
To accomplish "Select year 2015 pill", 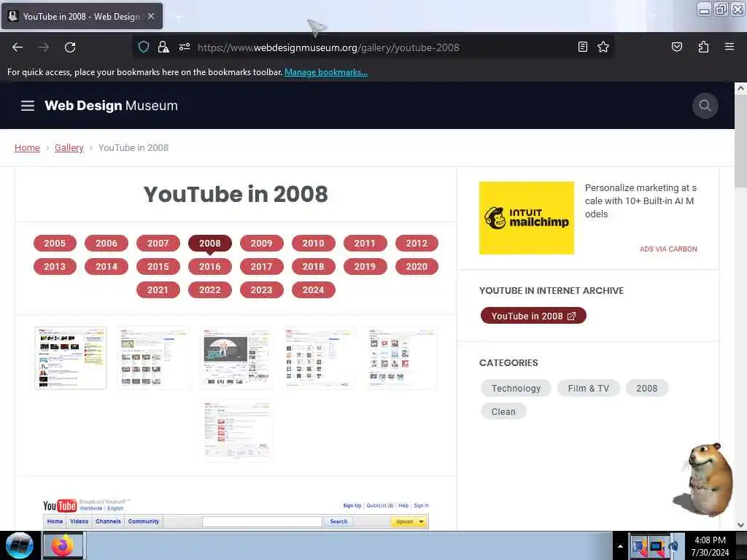I will coord(158,267).
